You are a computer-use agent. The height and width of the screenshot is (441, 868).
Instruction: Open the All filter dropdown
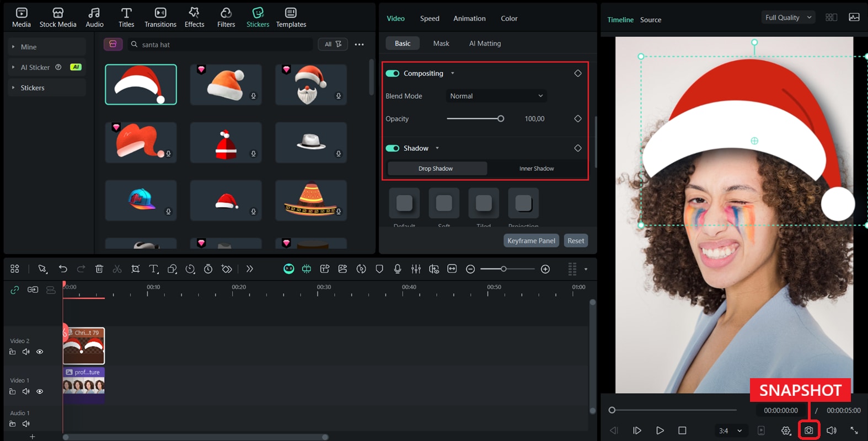(x=333, y=44)
